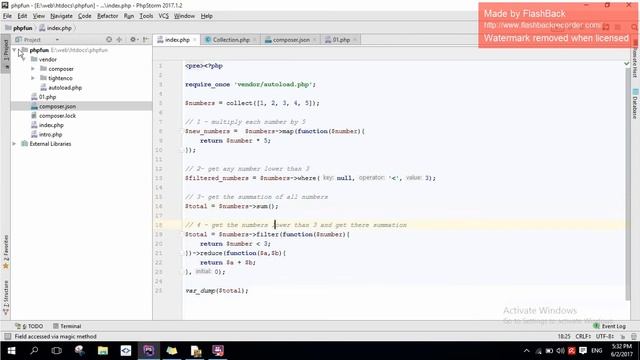The image size is (640, 360).
Task: Expand the composer folder
Action: click(33, 69)
